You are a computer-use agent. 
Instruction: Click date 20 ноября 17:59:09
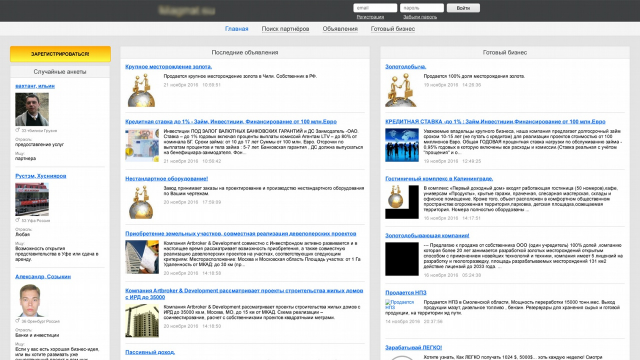click(x=192, y=202)
